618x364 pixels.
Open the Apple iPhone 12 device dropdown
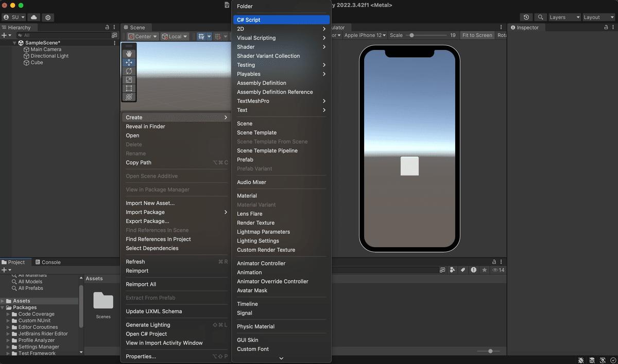tap(365, 36)
